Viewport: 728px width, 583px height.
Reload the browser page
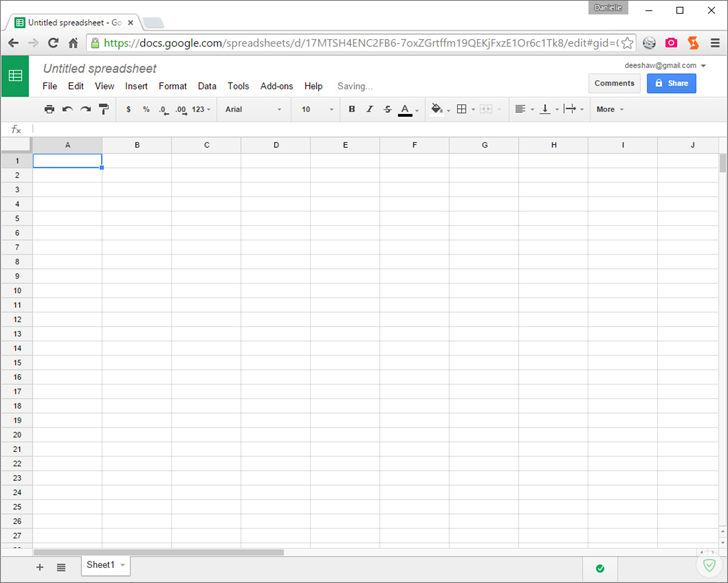pos(53,43)
